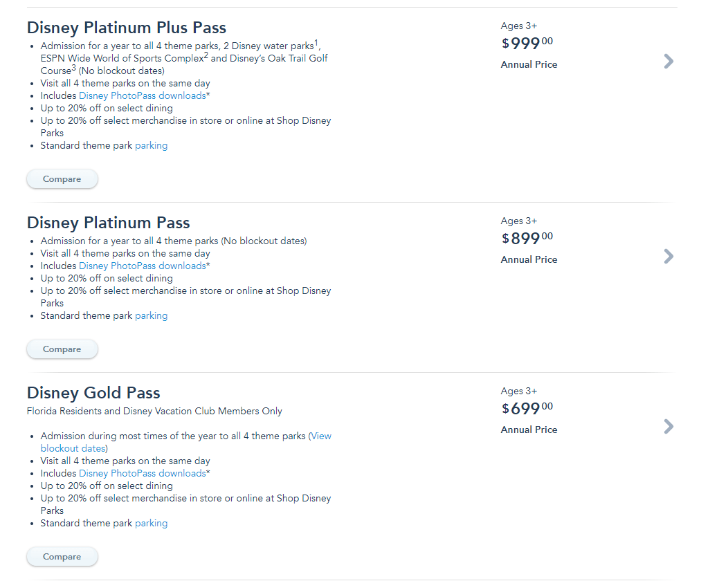Open the parking link under Platinum Plus Pass

pyautogui.click(x=151, y=145)
